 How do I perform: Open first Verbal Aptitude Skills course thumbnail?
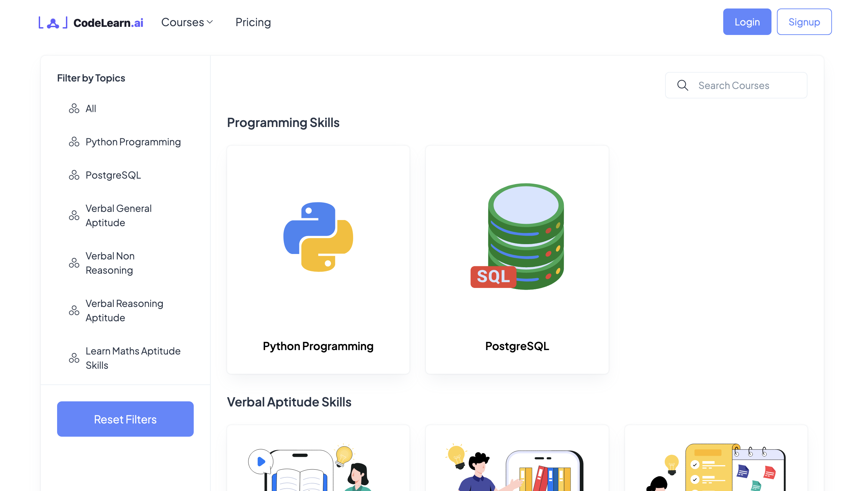click(318, 458)
